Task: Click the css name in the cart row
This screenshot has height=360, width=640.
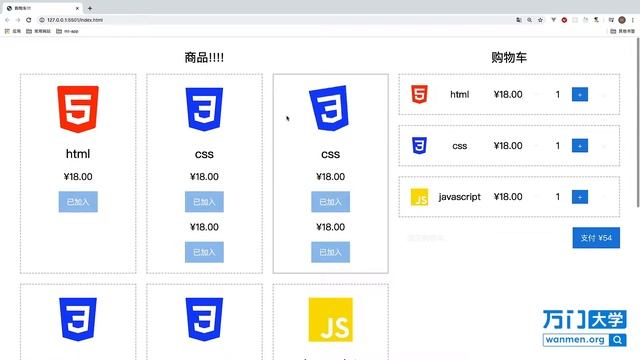Action: (460, 146)
